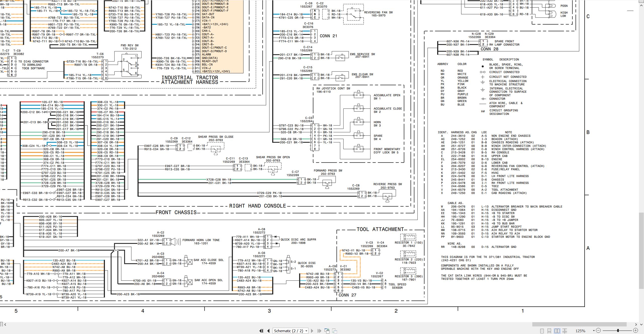Click the SAW ACC OPEN SOL label
The image size is (644, 334).
pos(208,280)
